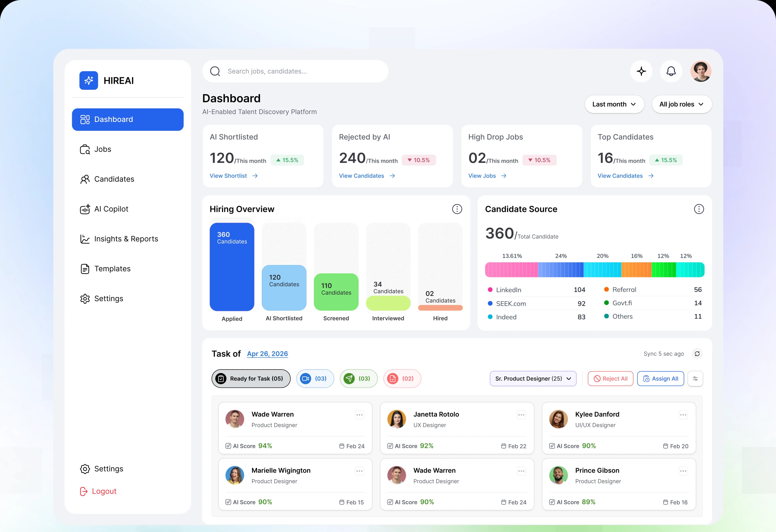776x532 pixels.
Task: Open Insights & Reports in the sidebar
Action: pos(128,239)
